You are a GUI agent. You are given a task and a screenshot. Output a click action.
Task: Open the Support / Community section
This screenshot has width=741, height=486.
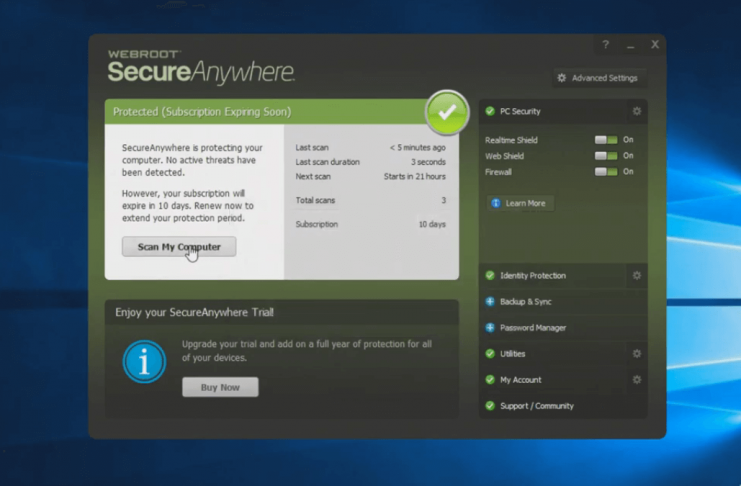(563, 406)
